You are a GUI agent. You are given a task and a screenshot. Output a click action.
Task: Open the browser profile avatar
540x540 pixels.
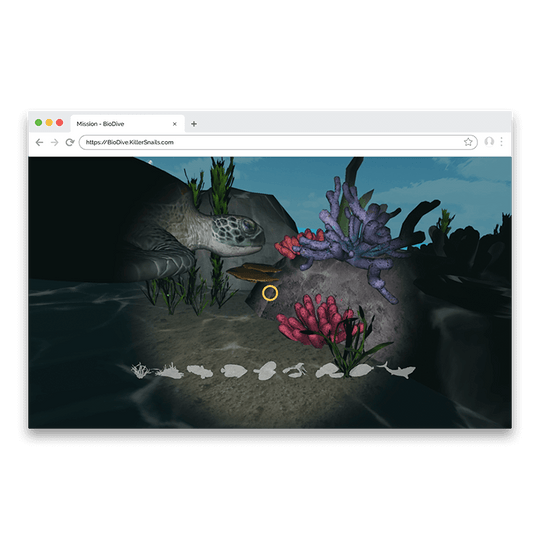click(489, 142)
